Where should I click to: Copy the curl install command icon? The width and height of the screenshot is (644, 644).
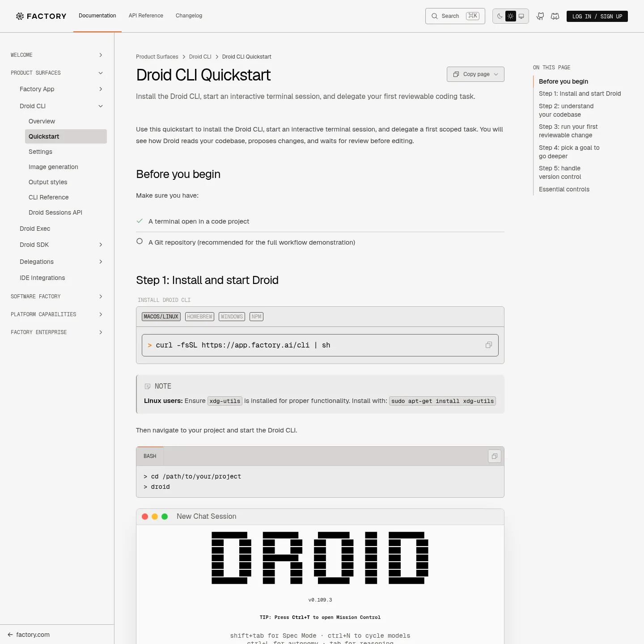[489, 345]
